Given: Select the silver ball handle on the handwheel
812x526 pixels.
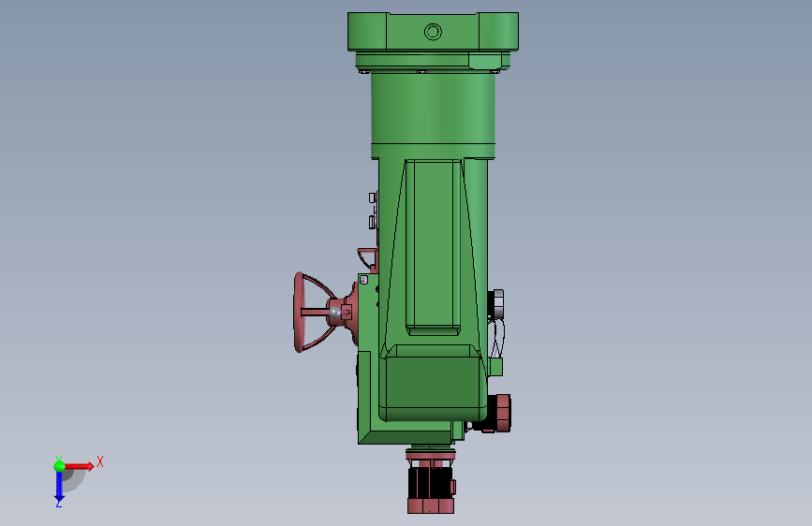Looking at the screenshot, I should (x=334, y=313).
